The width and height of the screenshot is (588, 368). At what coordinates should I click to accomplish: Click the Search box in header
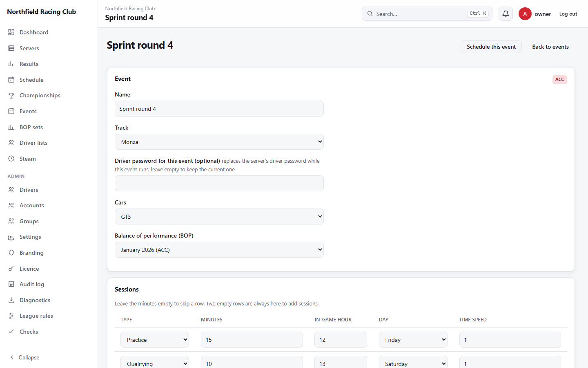427,14
